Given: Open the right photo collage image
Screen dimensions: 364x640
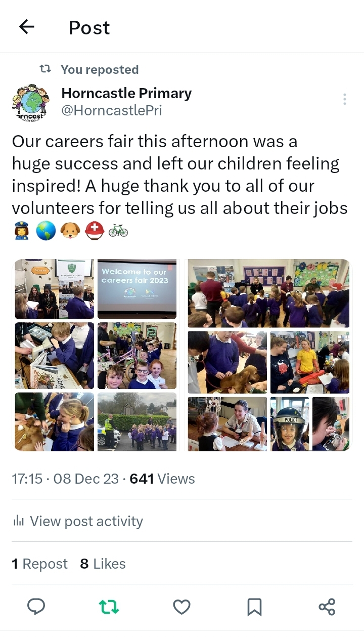Looking at the screenshot, I should click(x=268, y=355).
